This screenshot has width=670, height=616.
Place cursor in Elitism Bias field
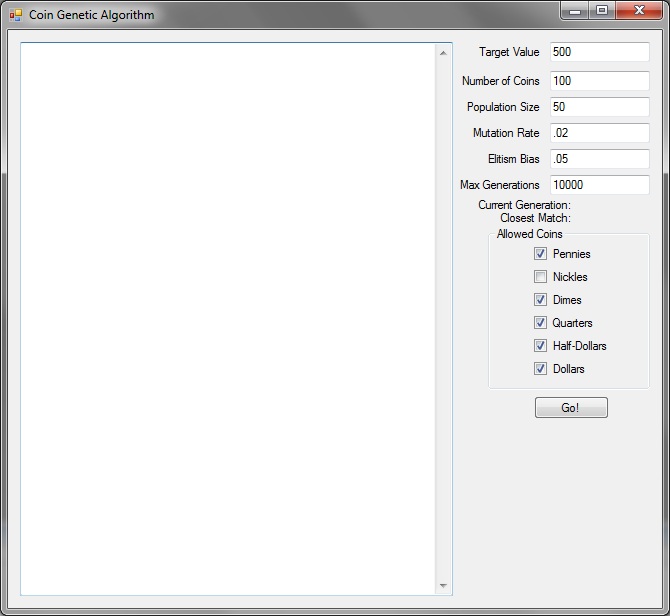tap(599, 159)
